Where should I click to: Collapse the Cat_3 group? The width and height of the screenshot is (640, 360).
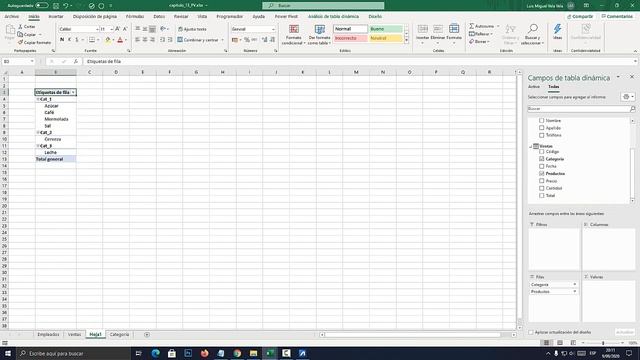[38, 146]
